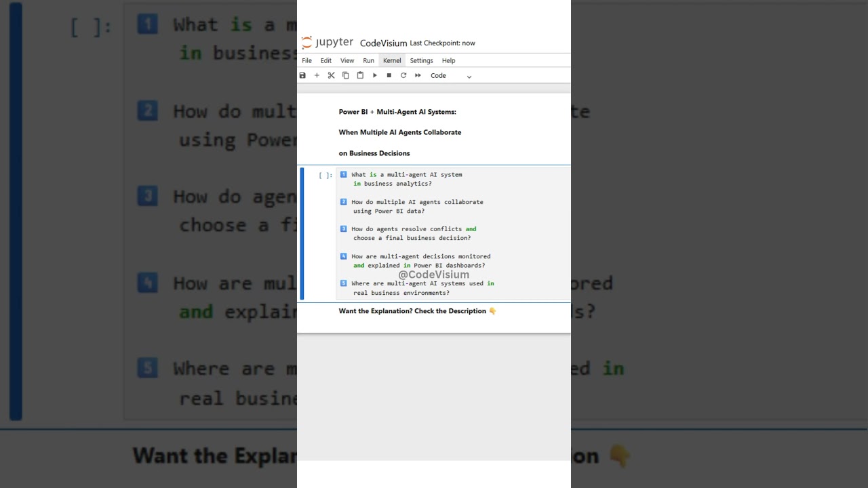
Task: Open the Settings menu
Action: tap(421, 60)
